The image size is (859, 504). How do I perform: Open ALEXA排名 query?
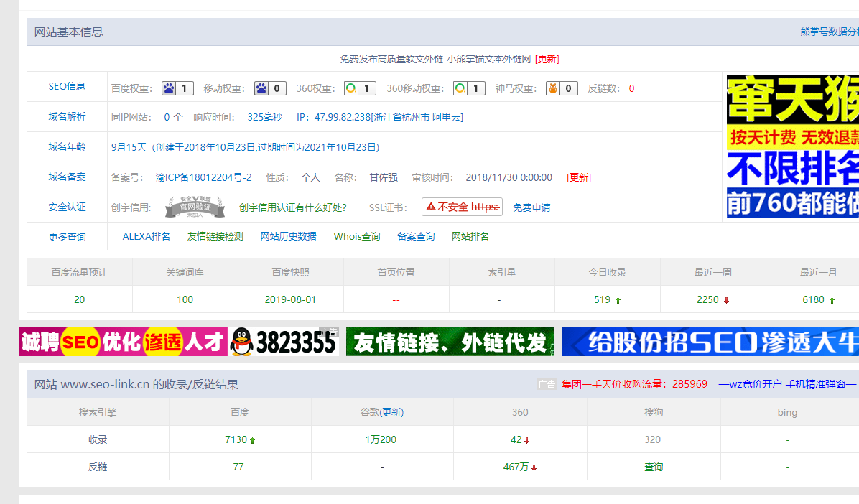tap(147, 237)
